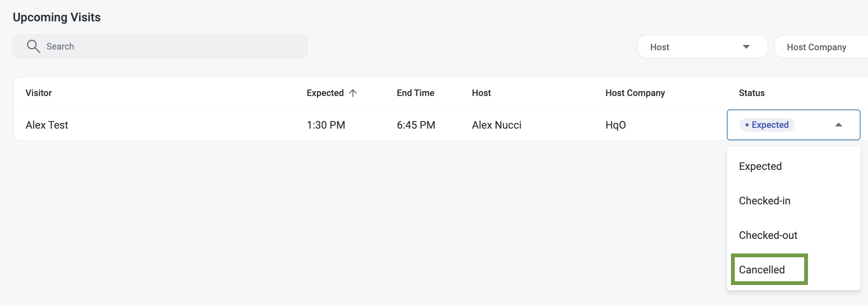Screen dimensions: 868x306
Task: Sort table by End Time column
Action: (x=415, y=93)
